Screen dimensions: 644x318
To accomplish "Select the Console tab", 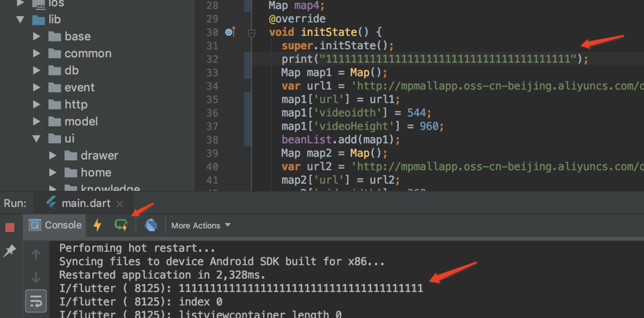I will click(56, 225).
